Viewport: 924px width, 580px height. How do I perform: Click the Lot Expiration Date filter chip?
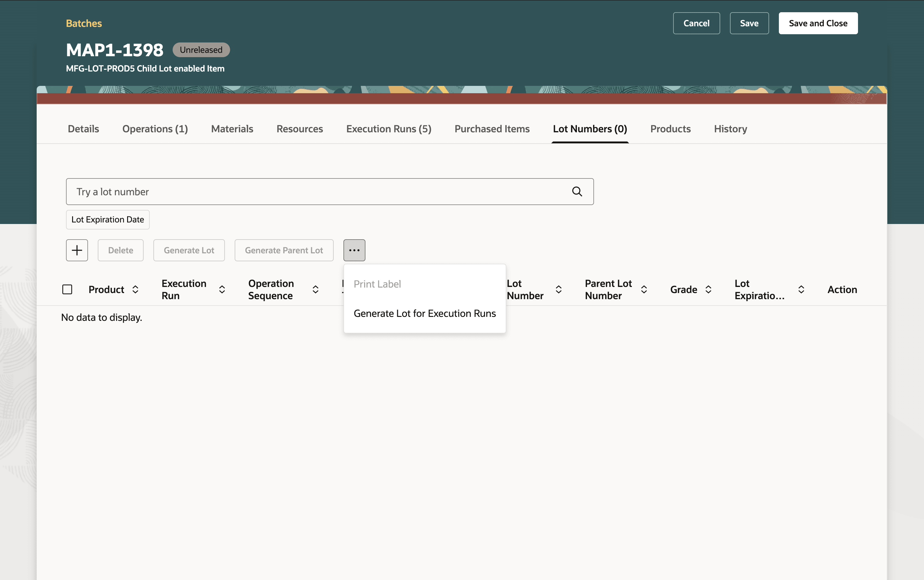click(x=108, y=219)
